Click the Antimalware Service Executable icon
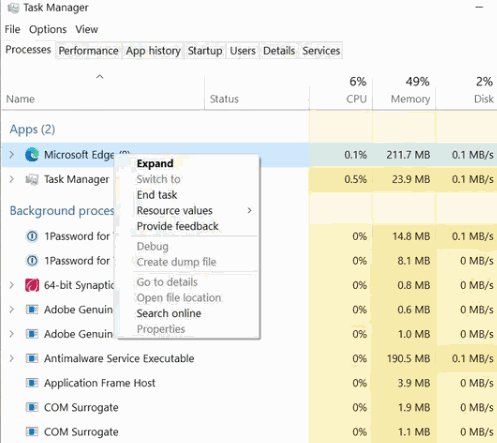 tap(32, 359)
